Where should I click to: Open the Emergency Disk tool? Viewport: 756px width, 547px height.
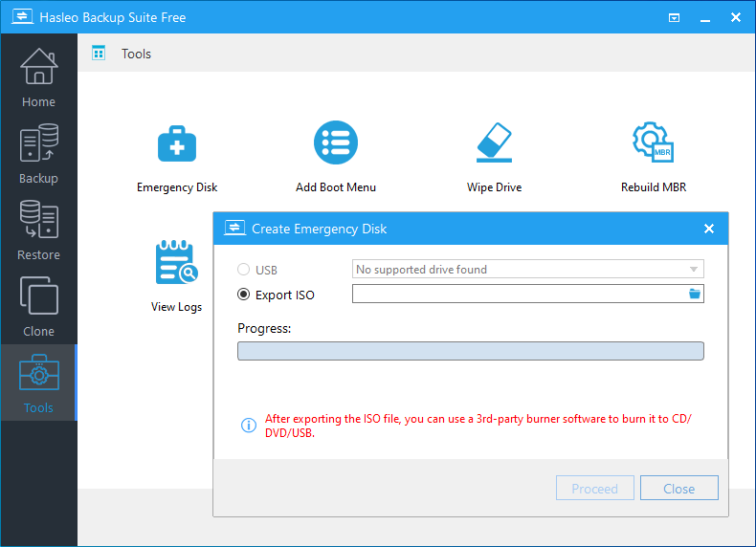[177, 159]
